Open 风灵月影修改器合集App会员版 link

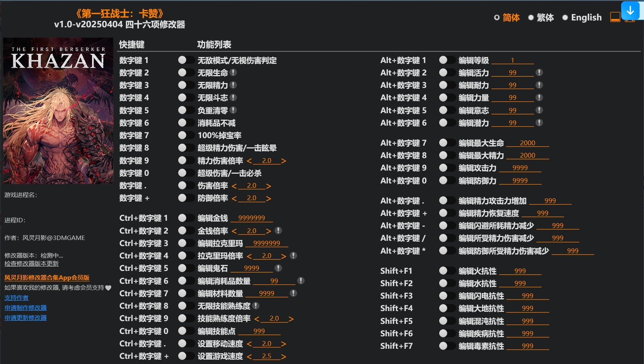point(47,278)
